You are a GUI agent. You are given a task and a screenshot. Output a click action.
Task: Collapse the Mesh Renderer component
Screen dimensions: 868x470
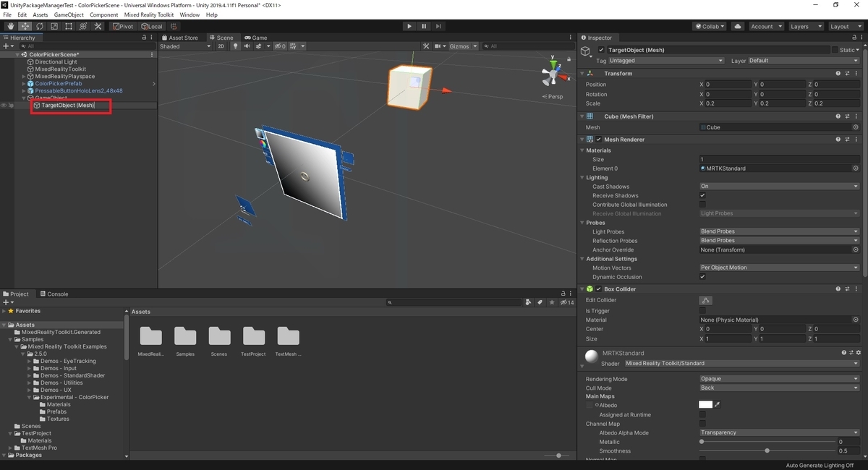(x=582, y=140)
